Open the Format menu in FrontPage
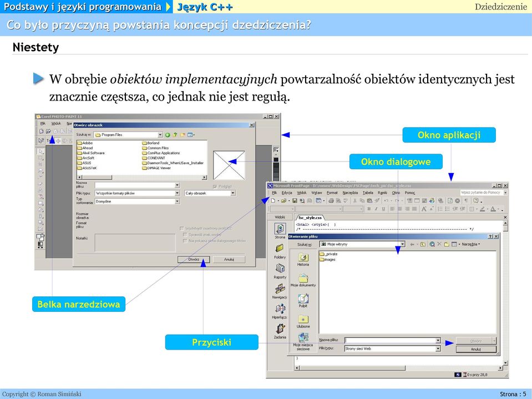This screenshot has width=532, height=399. [332, 193]
